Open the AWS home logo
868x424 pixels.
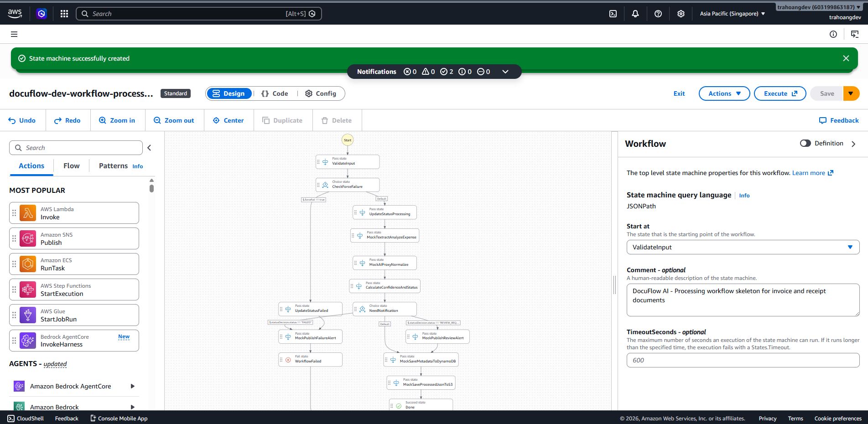(x=15, y=14)
